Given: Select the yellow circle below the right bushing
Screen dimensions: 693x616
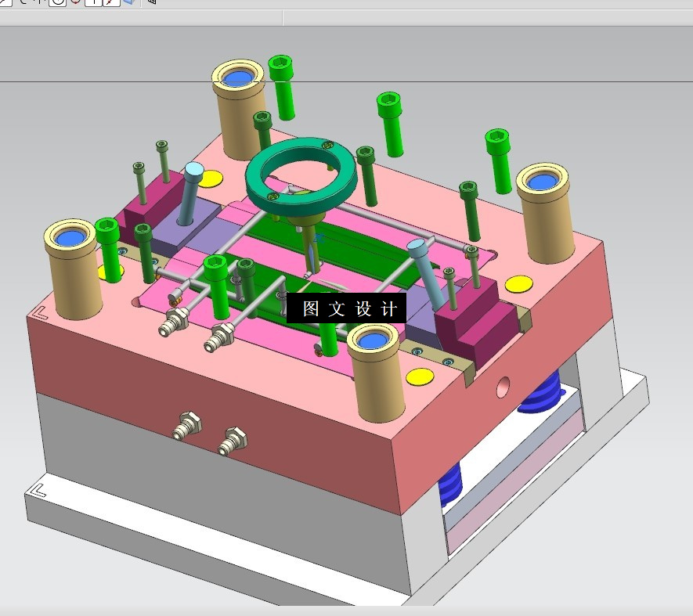Looking at the screenshot, I should (x=519, y=284).
